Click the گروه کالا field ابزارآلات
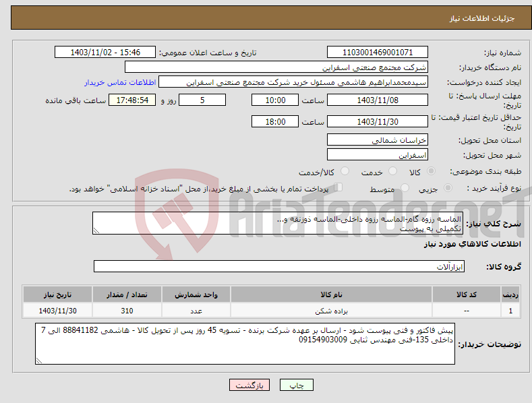Screen dimensions: 532x403 (279, 267)
